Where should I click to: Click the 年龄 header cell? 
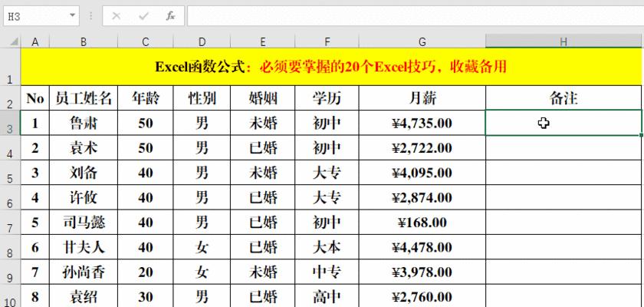tap(146, 98)
